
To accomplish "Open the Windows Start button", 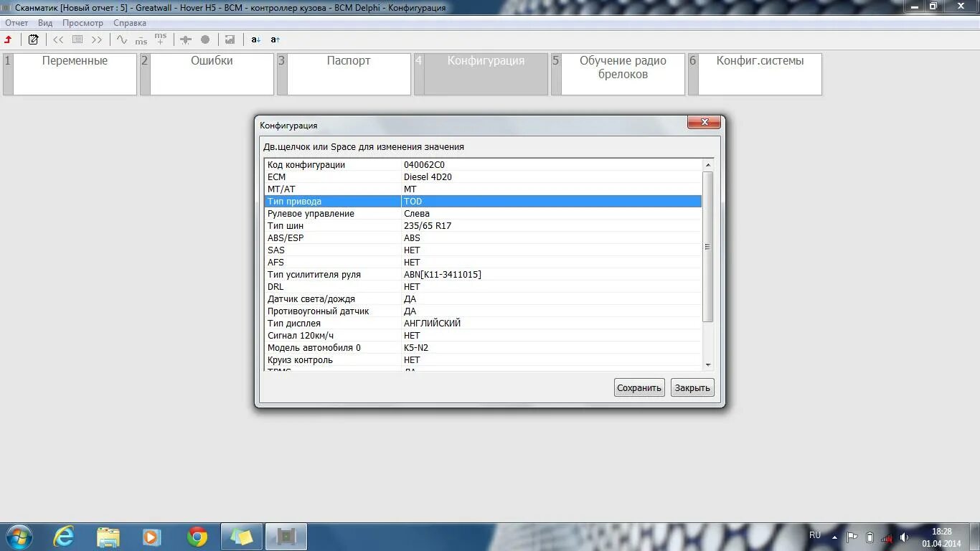I will coord(18,537).
